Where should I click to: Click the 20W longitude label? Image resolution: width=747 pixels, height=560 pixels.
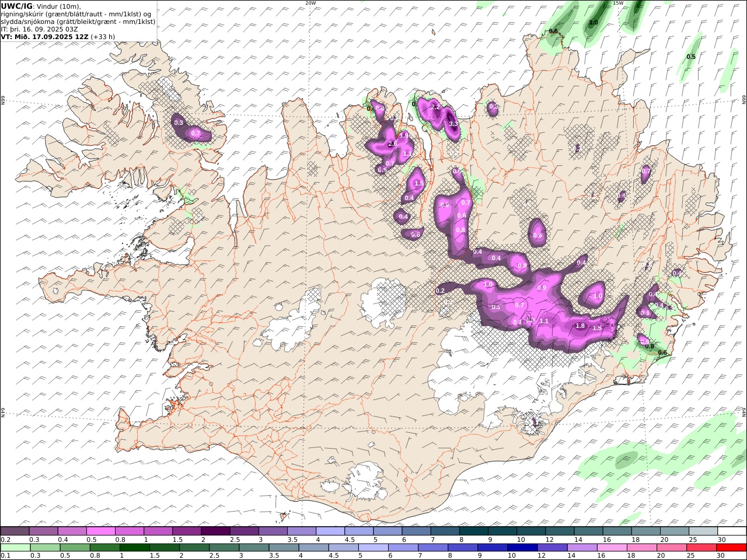pos(310,3)
